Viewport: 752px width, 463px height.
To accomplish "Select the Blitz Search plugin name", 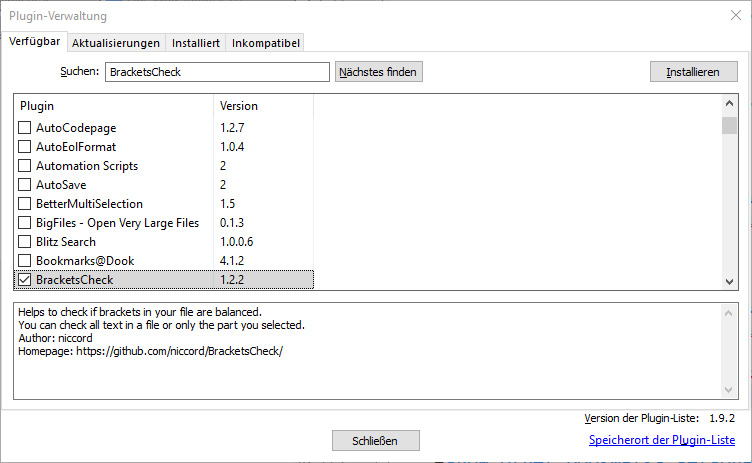I will (x=66, y=242).
